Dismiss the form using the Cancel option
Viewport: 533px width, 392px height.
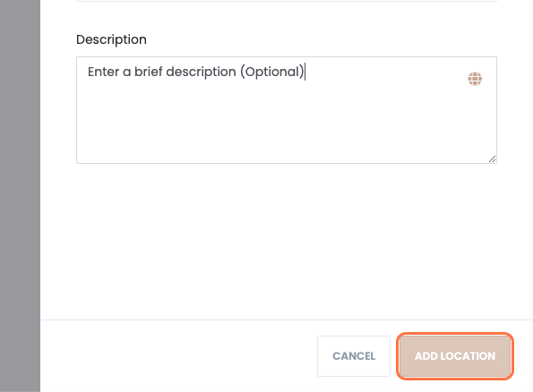pos(354,356)
